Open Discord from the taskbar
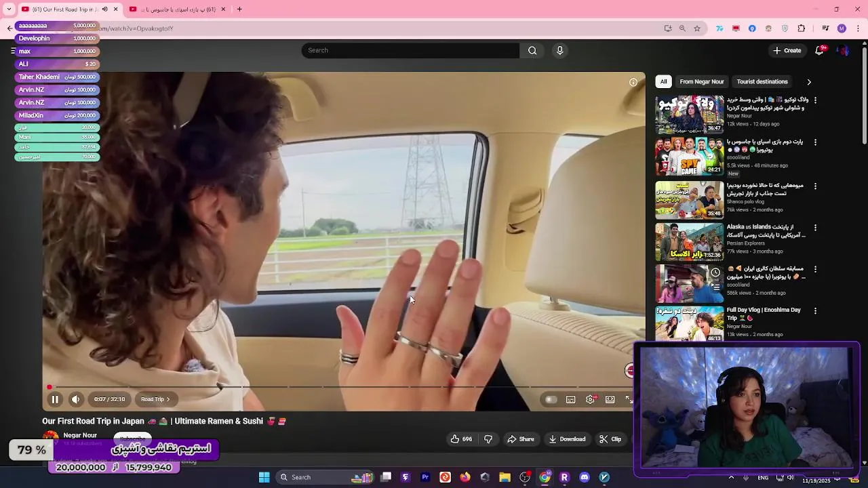868x488 pixels. [585, 477]
